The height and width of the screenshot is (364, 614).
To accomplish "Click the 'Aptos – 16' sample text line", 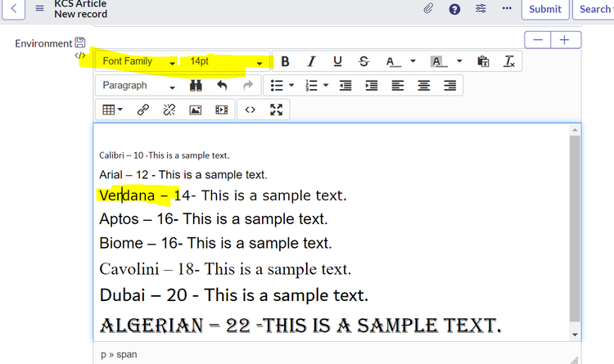I will [x=214, y=219].
